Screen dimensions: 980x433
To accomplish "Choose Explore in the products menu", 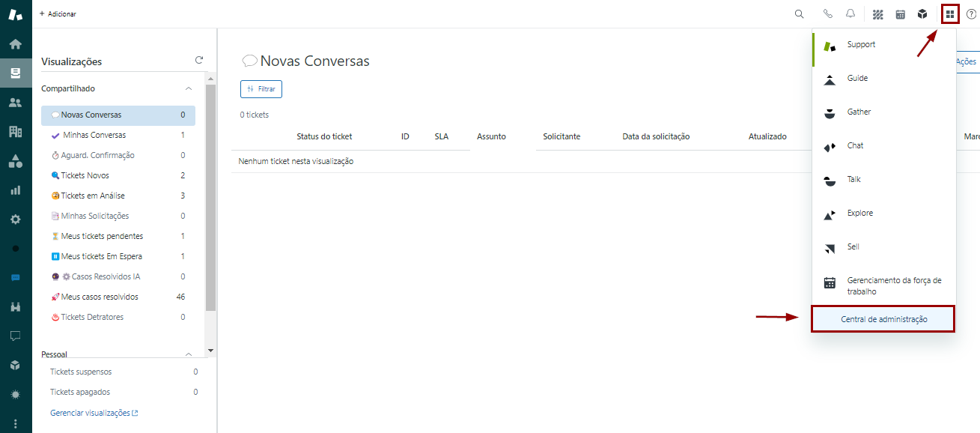I will click(x=860, y=214).
